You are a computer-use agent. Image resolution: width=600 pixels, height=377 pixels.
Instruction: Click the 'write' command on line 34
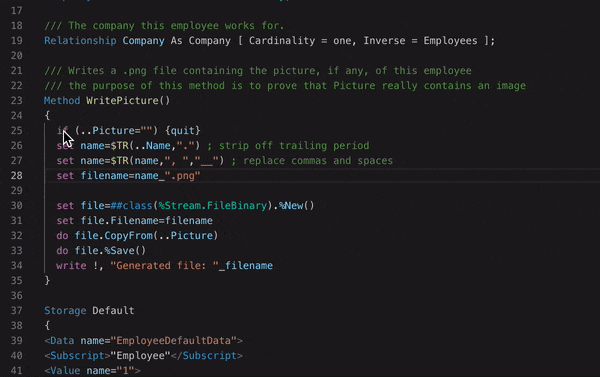pyautogui.click(x=71, y=266)
